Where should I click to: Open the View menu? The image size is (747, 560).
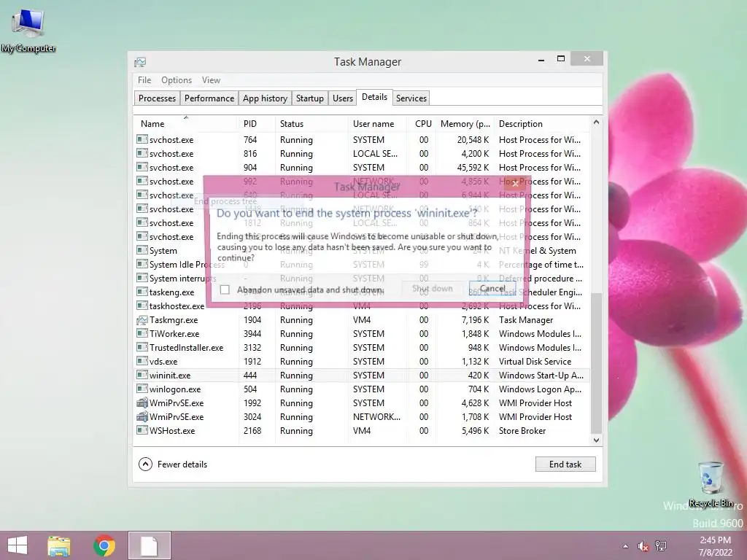coord(211,80)
